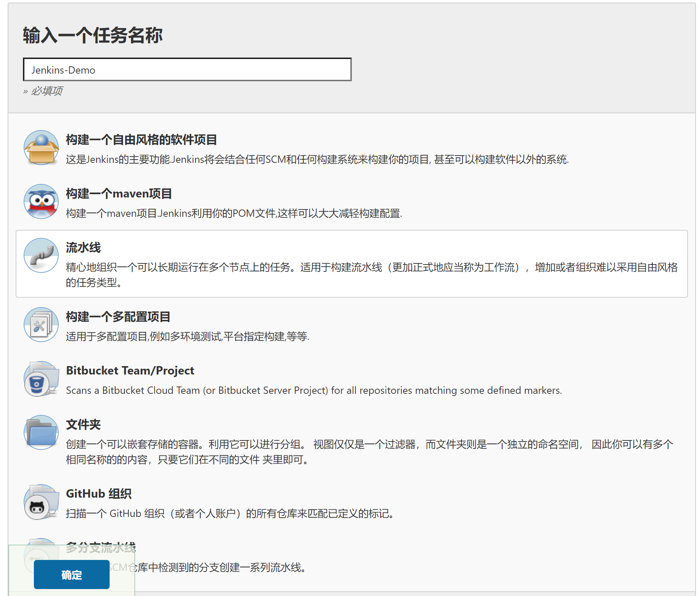Click the multi-configuration project icon

pyautogui.click(x=41, y=325)
